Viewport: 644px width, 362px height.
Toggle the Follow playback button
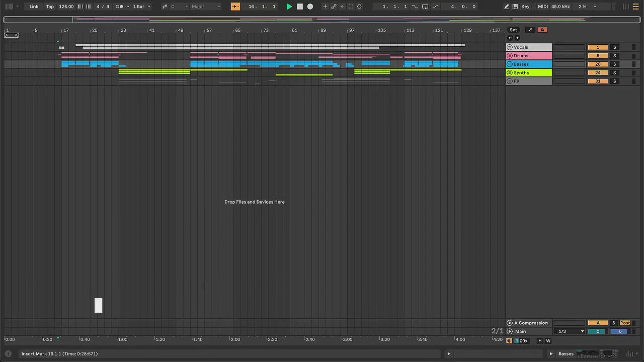(235, 7)
